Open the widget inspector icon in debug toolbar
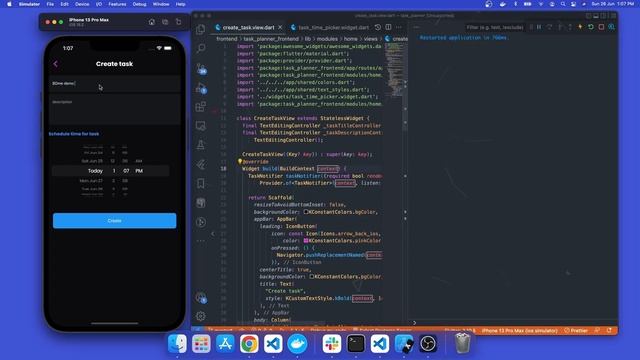Image resolution: width=640 pixels, height=360 pixels. (611, 27)
